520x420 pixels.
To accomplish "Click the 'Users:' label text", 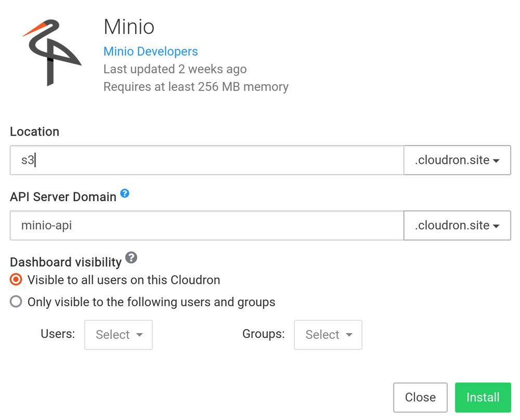I will (57, 334).
